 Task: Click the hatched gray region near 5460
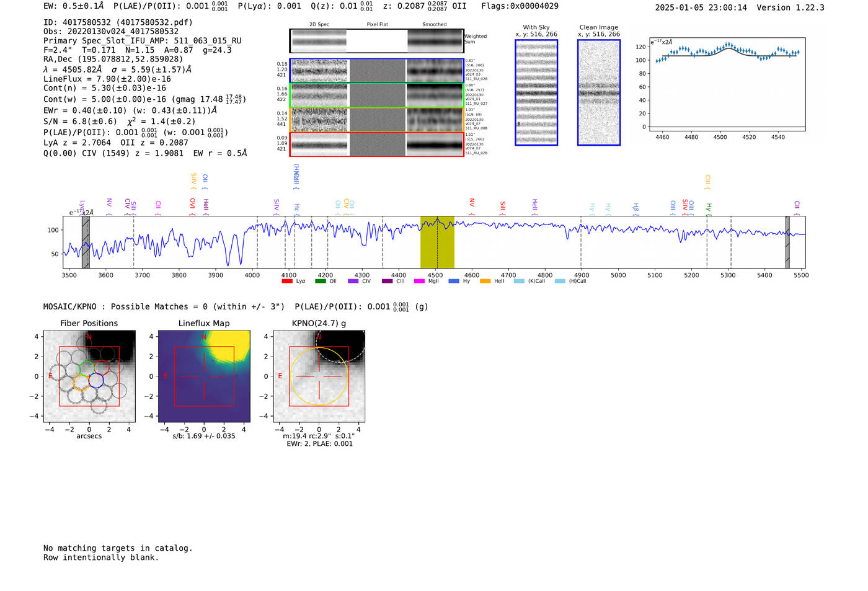[x=787, y=242]
